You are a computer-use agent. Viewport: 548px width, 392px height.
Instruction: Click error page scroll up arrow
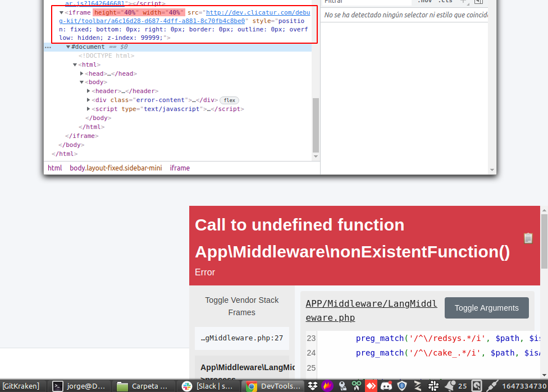point(544,210)
